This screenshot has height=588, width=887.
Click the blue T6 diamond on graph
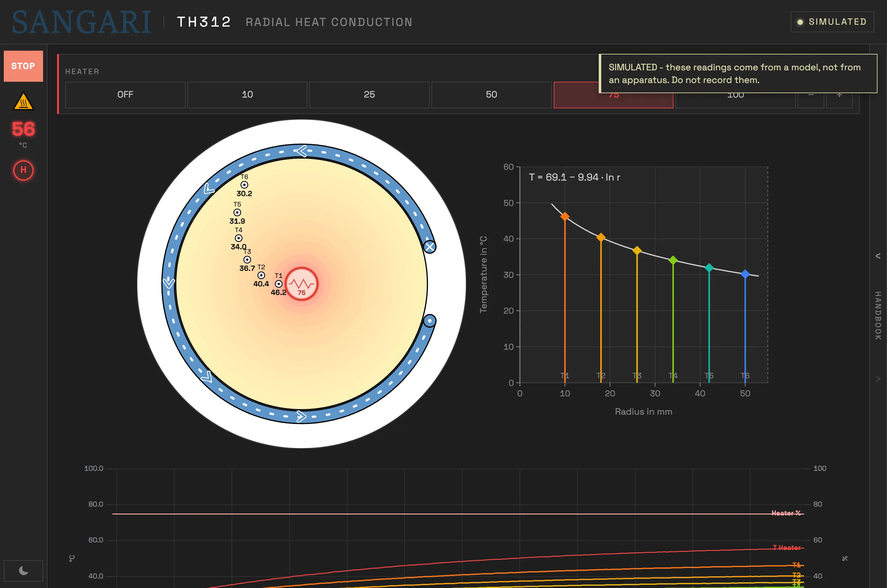pos(745,274)
